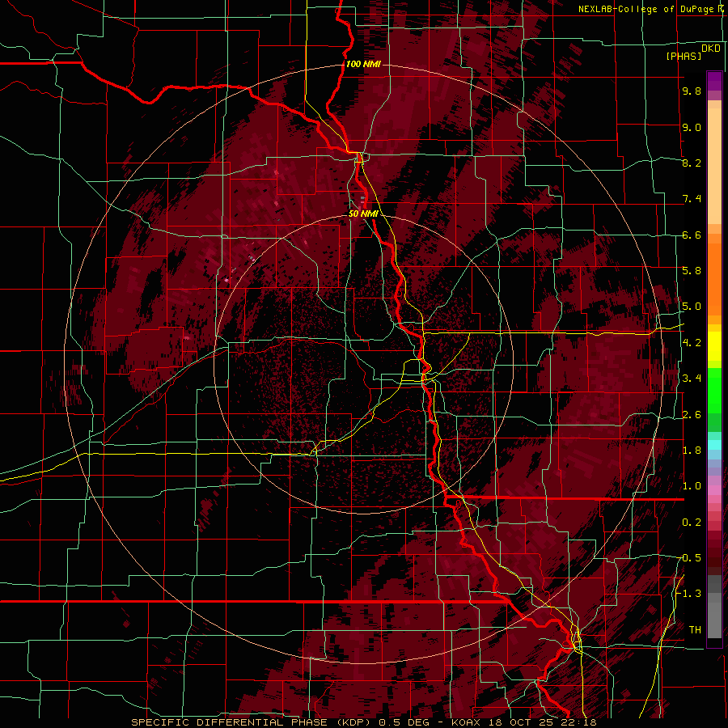Click the 'DKD' unit label above the scale
Viewport: 728px width, 728px height.
pos(710,48)
